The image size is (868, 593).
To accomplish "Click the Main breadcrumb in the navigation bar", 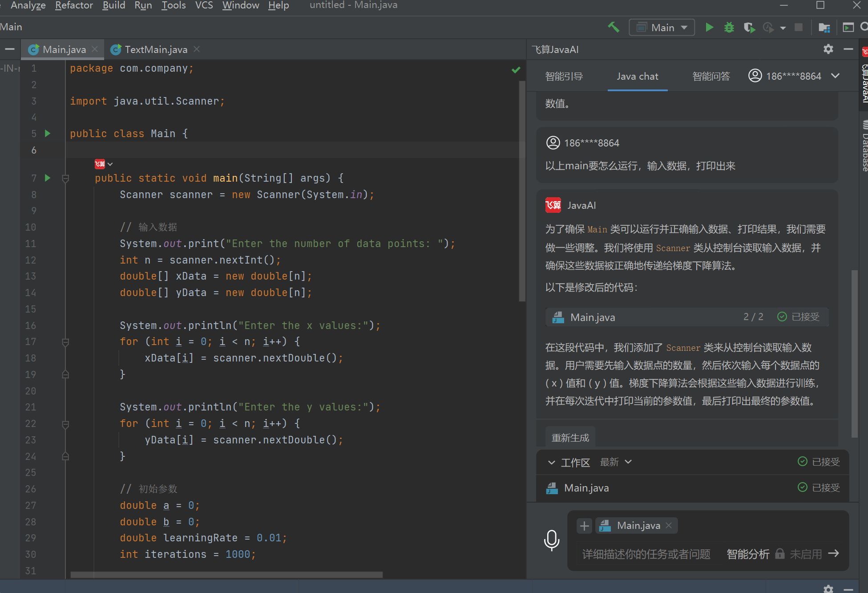I will point(11,27).
